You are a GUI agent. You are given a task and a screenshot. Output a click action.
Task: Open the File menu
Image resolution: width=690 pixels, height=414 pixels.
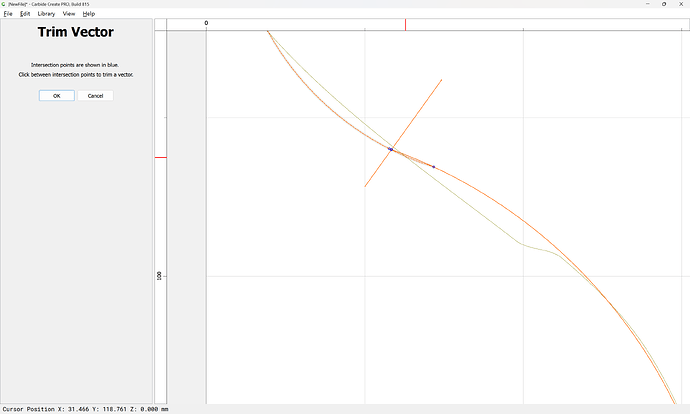coord(7,14)
